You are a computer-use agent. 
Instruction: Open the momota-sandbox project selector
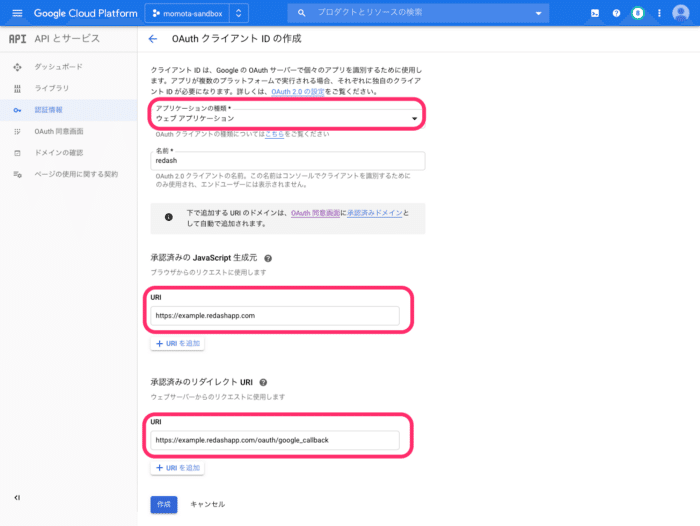[188, 13]
